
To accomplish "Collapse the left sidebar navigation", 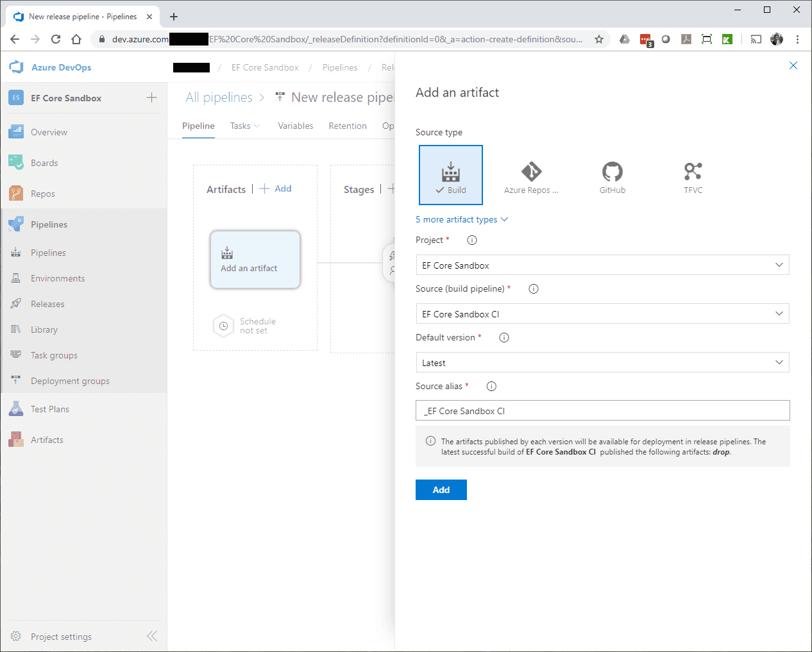I will [x=152, y=636].
